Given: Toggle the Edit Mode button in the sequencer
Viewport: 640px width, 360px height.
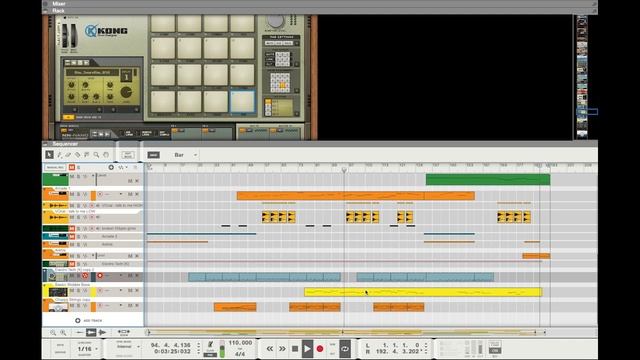Looking at the screenshot, I should 128,155.
